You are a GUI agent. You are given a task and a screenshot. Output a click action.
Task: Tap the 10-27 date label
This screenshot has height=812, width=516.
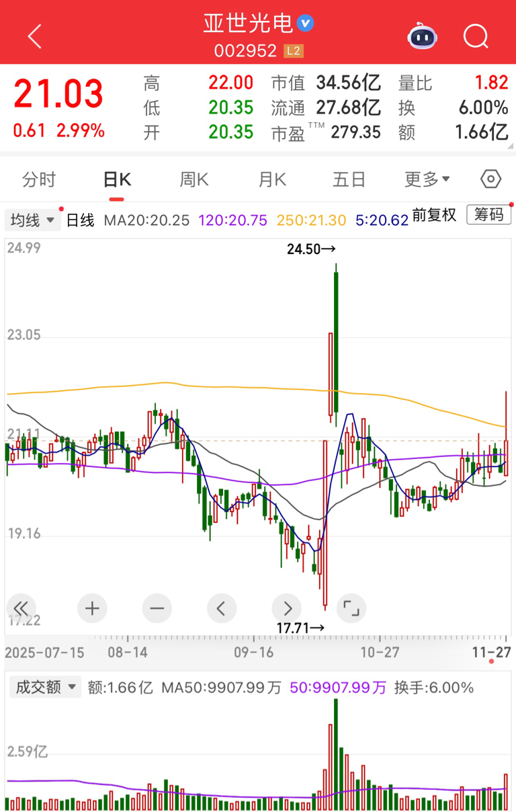[x=380, y=652]
